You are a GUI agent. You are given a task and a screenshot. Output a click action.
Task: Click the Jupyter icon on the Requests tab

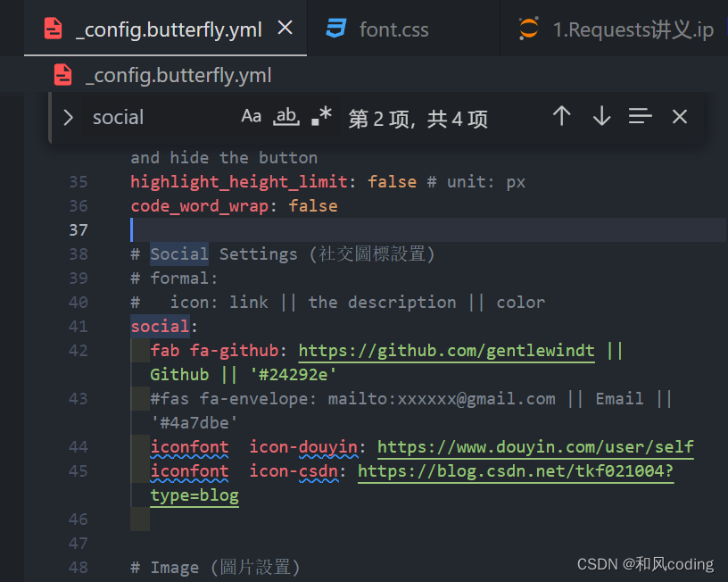click(528, 29)
